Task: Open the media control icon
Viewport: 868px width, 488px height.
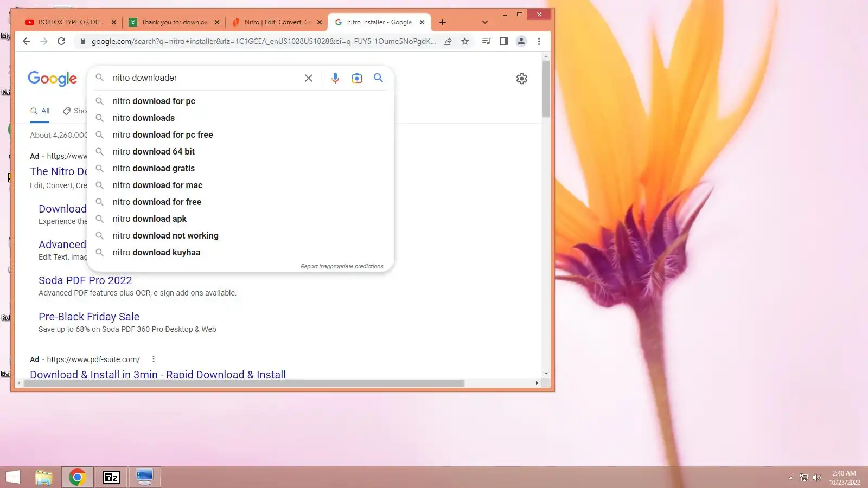Action: [x=486, y=41]
